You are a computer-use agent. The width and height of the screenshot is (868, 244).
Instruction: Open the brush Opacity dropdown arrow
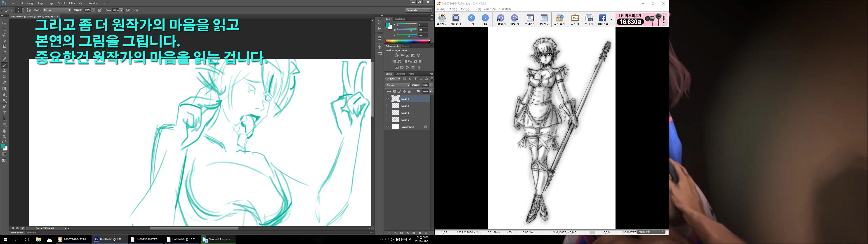coord(93,10)
